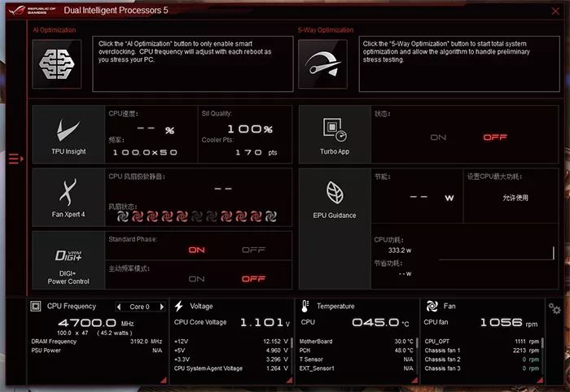Click the Voltage lightning bolt icon
The image size is (570, 392).
point(178,306)
